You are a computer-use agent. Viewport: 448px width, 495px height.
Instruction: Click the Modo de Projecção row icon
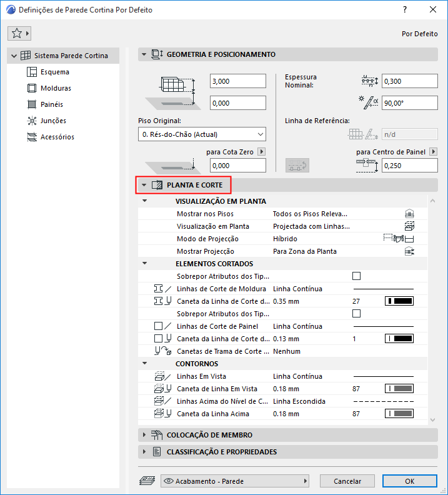[x=399, y=239]
